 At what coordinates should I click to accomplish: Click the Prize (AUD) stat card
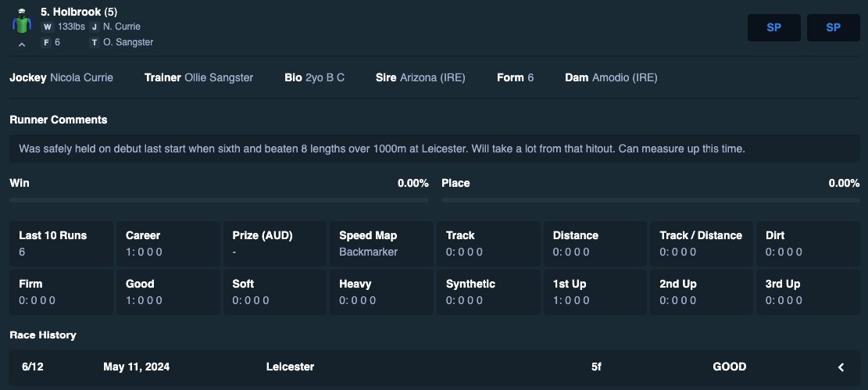pyautogui.click(x=274, y=244)
